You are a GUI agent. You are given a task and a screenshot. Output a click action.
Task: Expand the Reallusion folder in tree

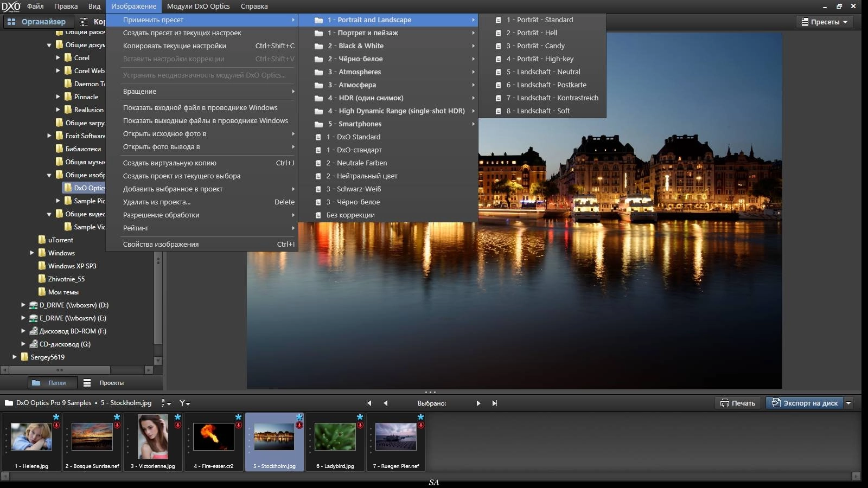click(58, 110)
